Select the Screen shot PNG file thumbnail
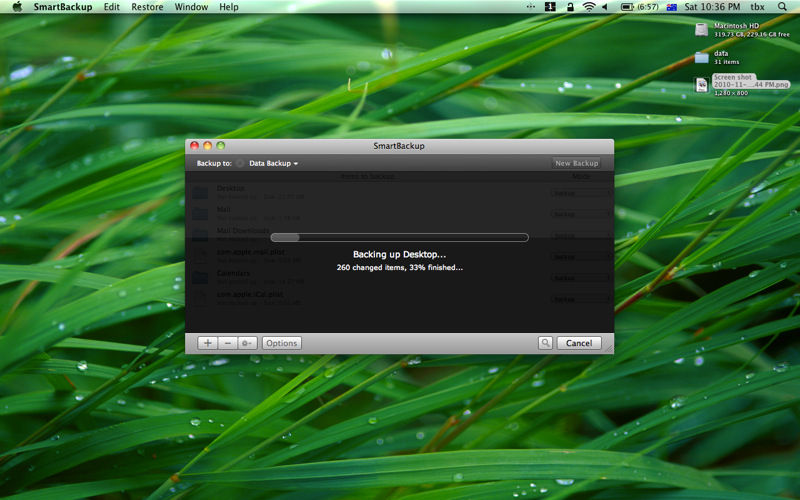 click(702, 85)
